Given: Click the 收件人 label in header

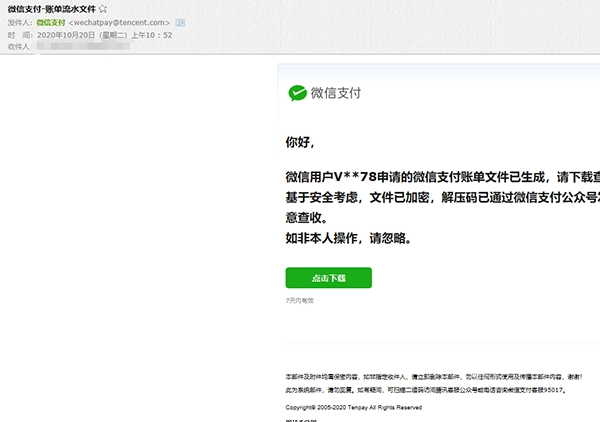Looking at the screenshot, I should point(19,46).
